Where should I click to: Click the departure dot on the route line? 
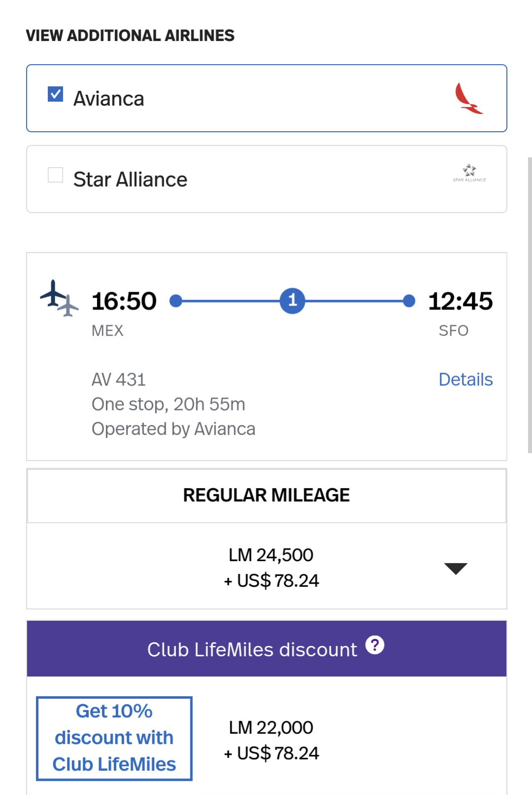click(x=176, y=301)
